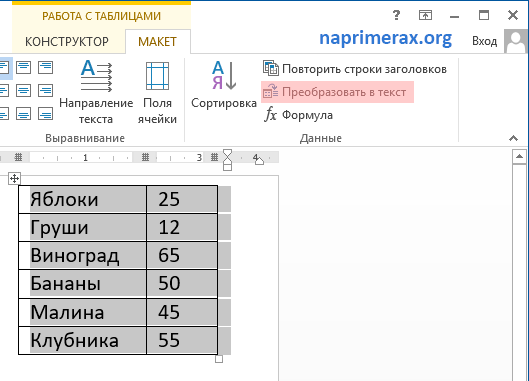This screenshot has width=529, height=381.
Task: Collapse the ribbon with the chevron
Action: click(513, 138)
